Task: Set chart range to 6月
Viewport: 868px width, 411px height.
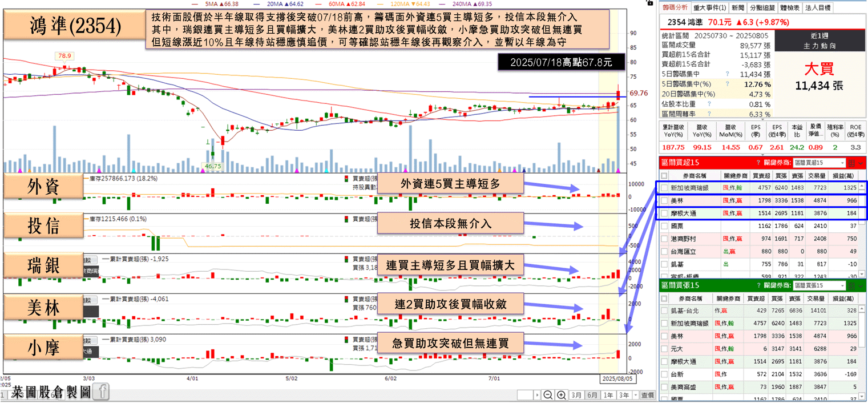Action: coord(593,395)
